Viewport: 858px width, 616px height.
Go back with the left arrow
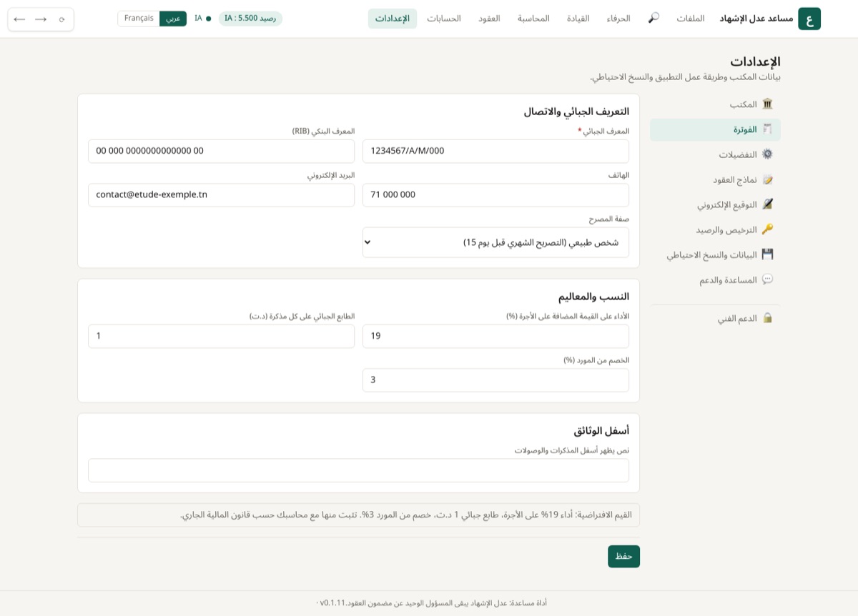point(19,19)
